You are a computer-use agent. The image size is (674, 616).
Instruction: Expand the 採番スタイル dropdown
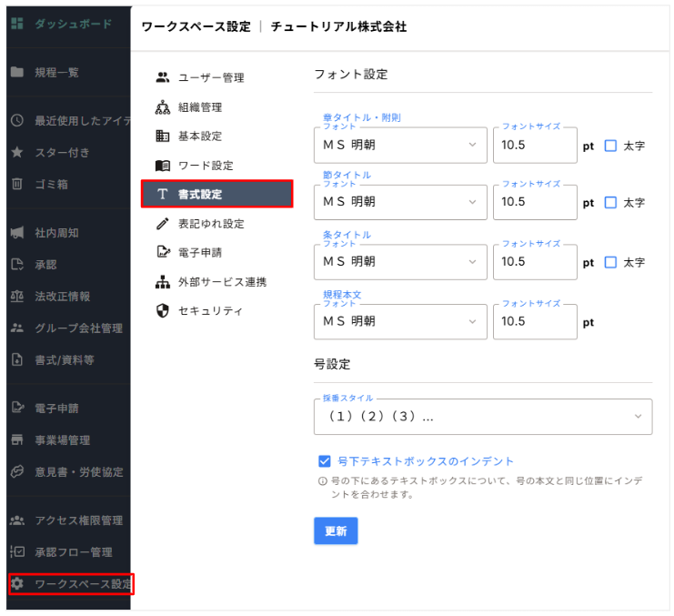483,417
